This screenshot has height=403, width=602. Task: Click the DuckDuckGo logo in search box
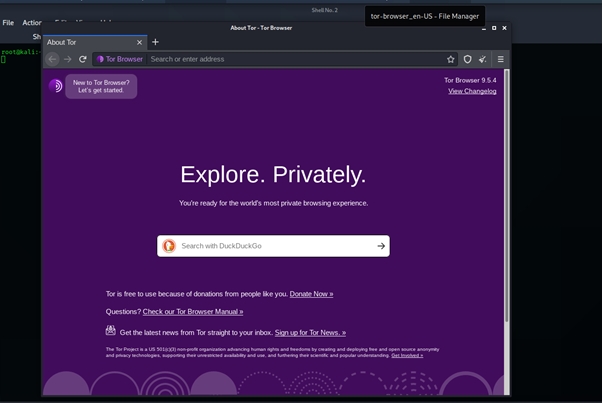click(169, 246)
